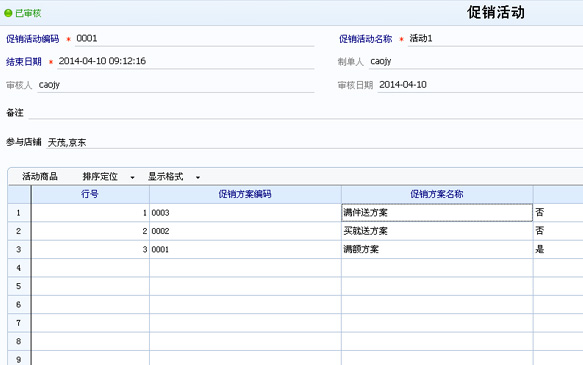Click the 促销活动名称 label
Image resolution: width=583 pixels, height=365 pixels.
[x=365, y=39]
